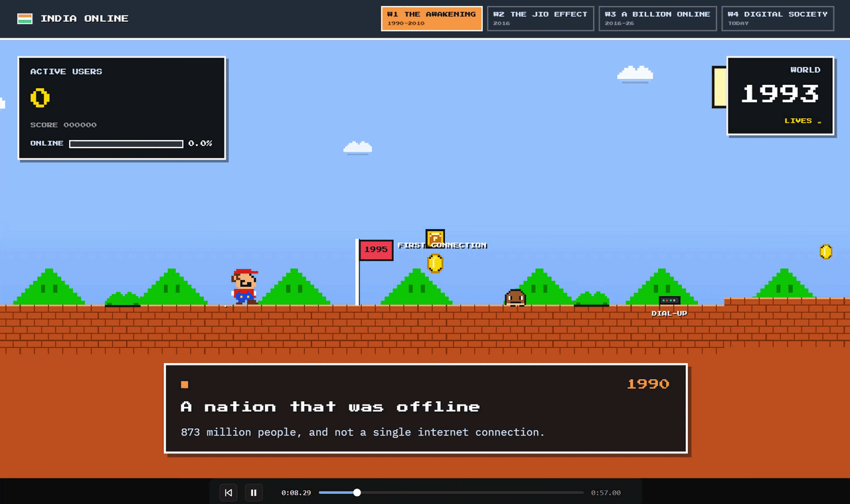Click the dial-up modem icon

click(669, 301)
